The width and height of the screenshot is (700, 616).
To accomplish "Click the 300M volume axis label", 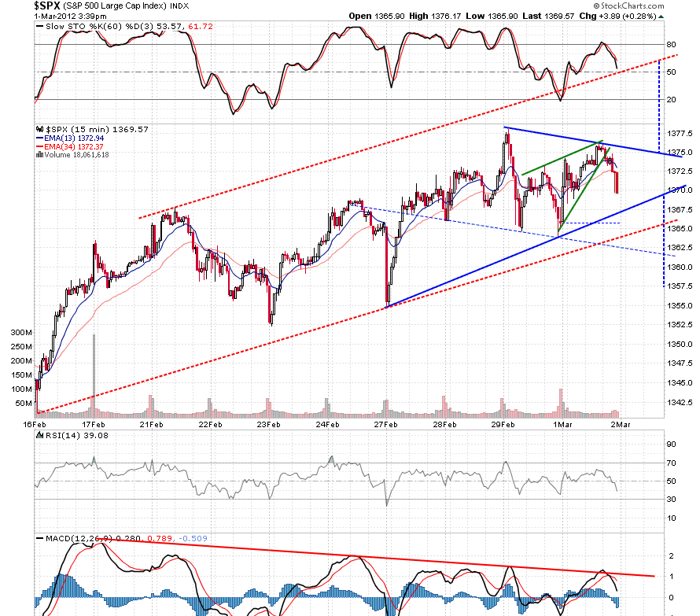I will (x=21, y=333).
